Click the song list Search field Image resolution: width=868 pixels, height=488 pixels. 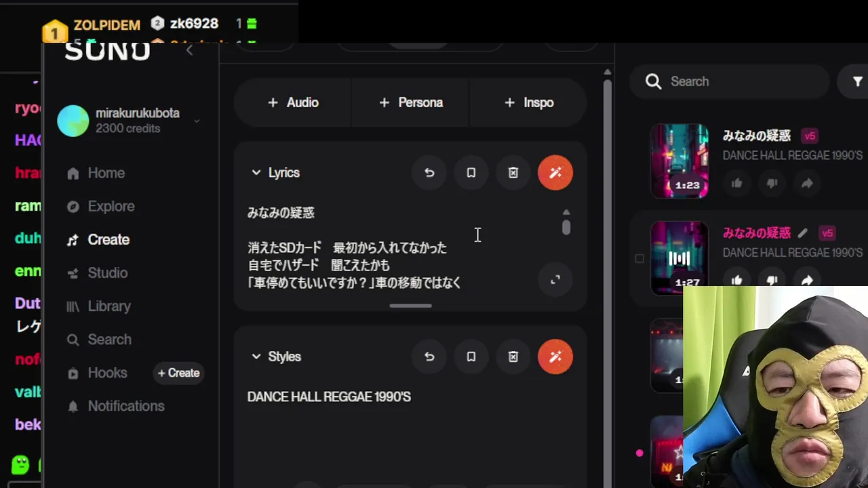[730, 81]
